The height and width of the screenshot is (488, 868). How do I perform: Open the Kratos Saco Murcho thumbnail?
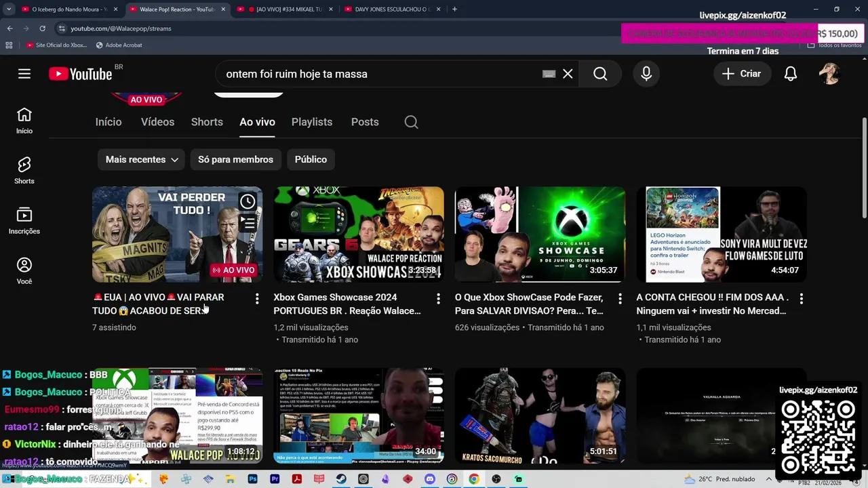pos(540,416)
